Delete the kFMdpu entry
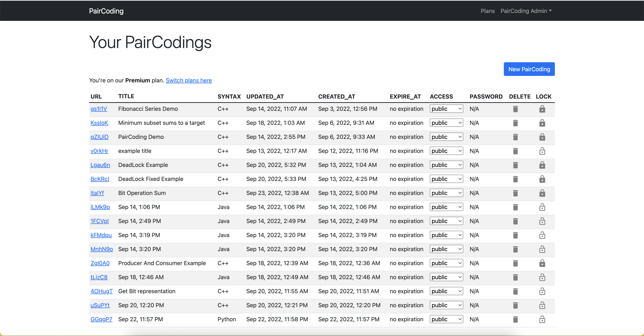This screenshot has width=644, height=336. (x=515, y=235)
